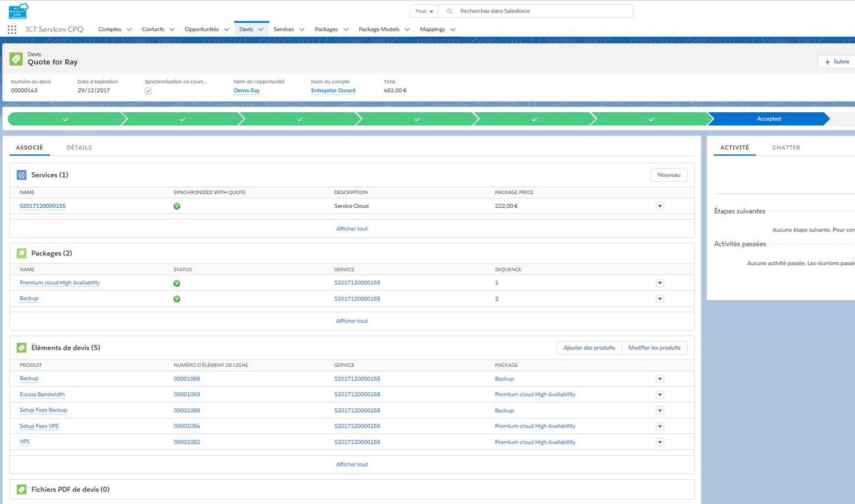The image size is (855, 504).
Task: Open the Entreprise Durant account link
Action: [x=333, y=91]
